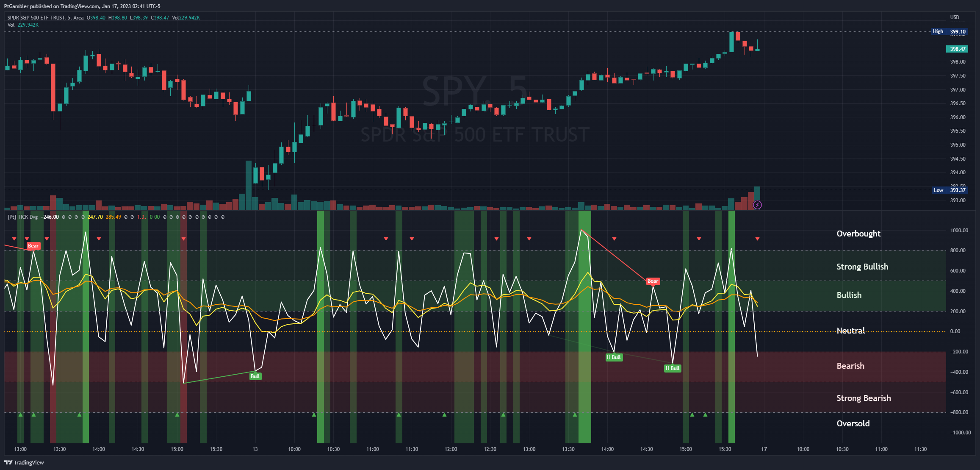Click the Strong Bearish zone label
This screenshot has width=980, height=470.
pos(864,398)
